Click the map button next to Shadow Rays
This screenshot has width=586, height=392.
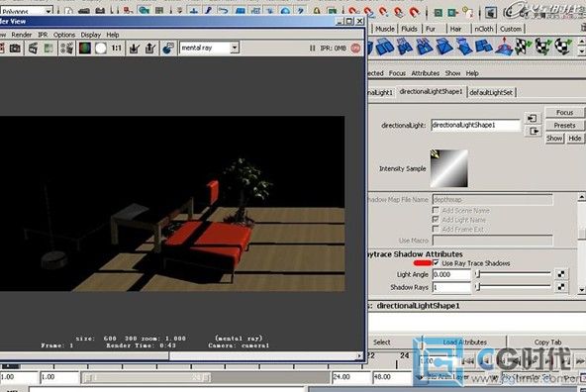tap(561, 287)
